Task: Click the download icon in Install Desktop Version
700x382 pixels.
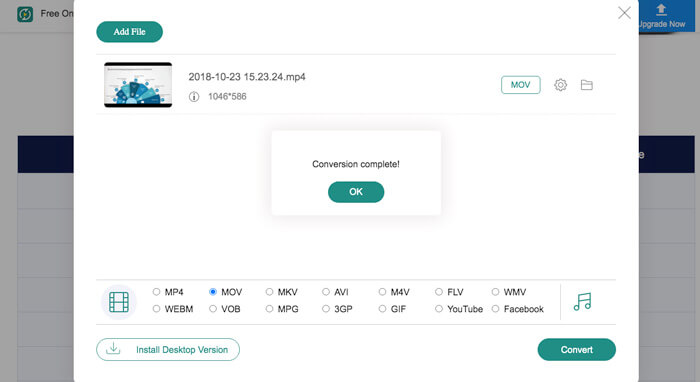Action: pos(113,348)
